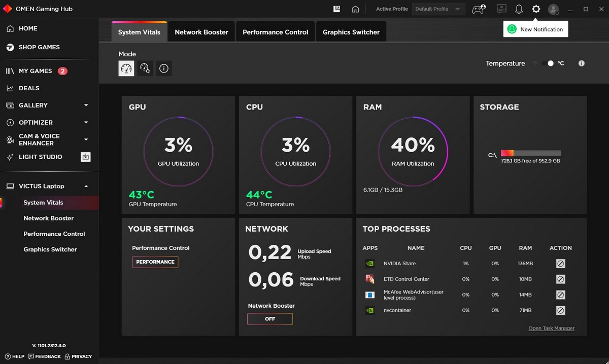Image resolution: width=609 pixels, height=364 pixels.
Task: Open the Active Profile dropdown
Action: click(437, 9)
